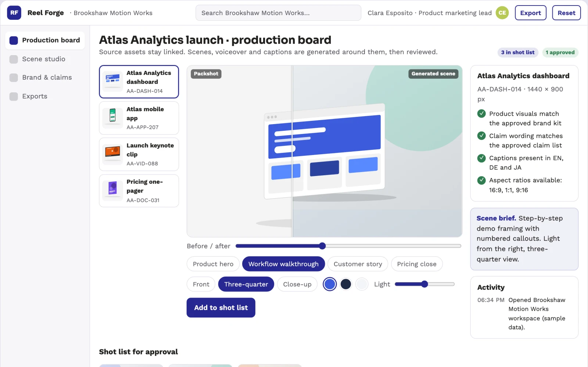
Task: Set camera angle to Front
Action: click(x=201, y=284)
